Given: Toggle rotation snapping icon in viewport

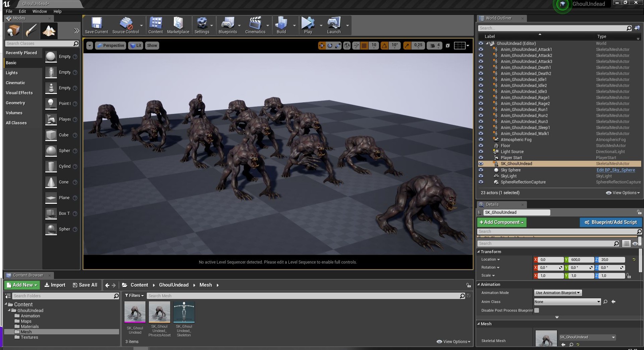Looking at the screenshot, I should (x=384, y=46).
